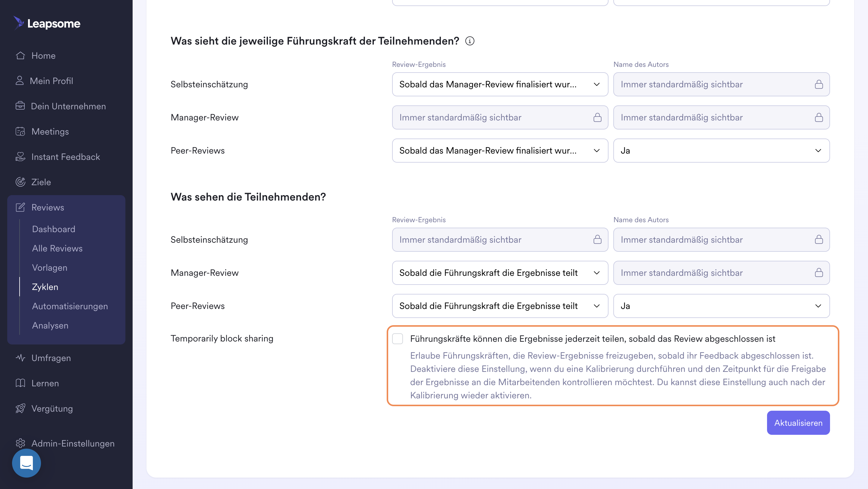The width and height of the screenshot is (868, 489).
Task: Click the Reviews pencil icon
Action: 20,207
